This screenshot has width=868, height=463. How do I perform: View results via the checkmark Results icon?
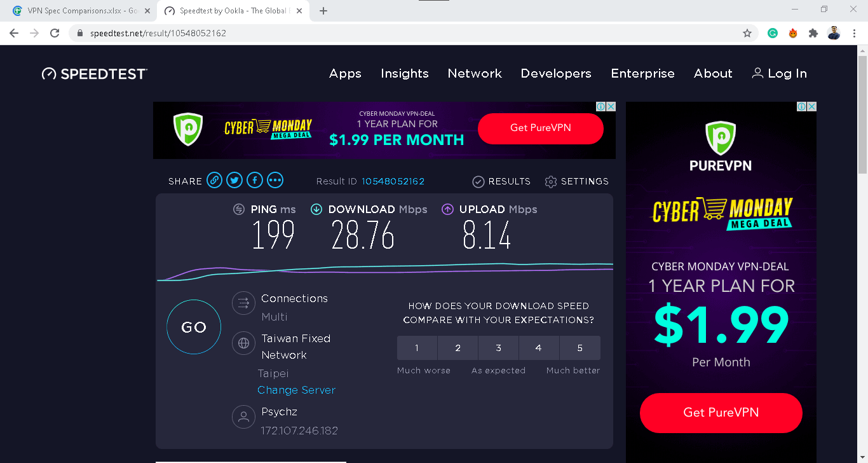tap(478, 181)
